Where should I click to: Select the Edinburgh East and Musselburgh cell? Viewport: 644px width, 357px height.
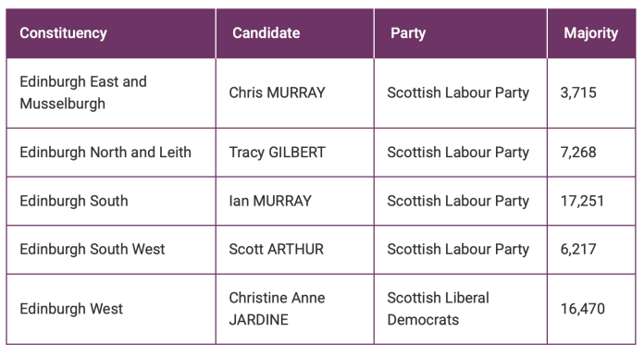tap(111, 92)
